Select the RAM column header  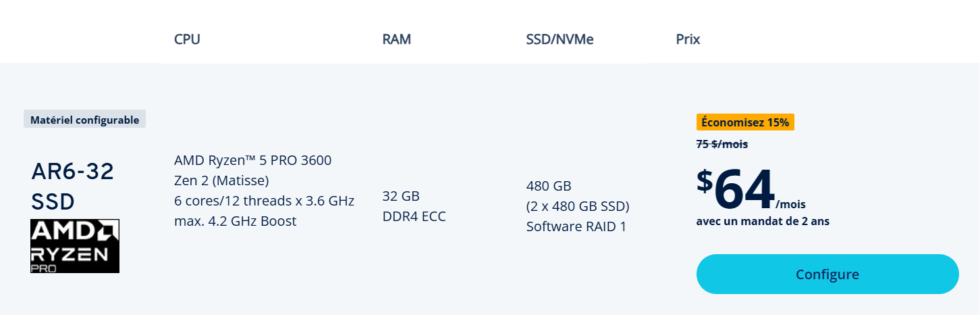coord(396,39)
